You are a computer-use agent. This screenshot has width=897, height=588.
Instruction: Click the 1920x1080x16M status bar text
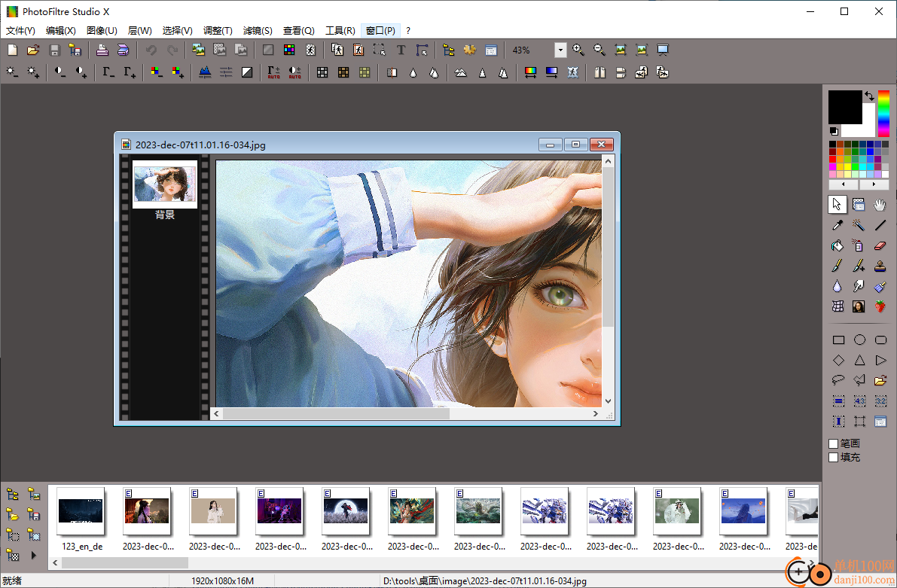(x=222, y=580)
